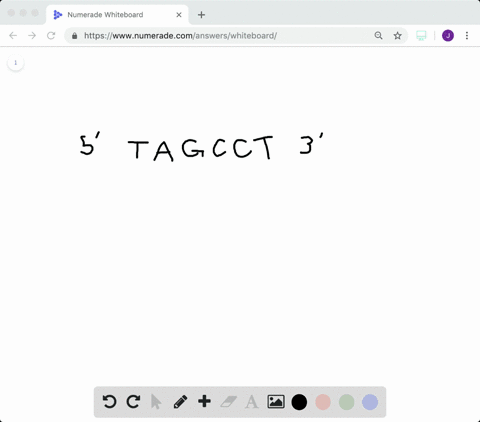Select the eraser tool
The width and height of the screenshot is (480, 422).
229,402
